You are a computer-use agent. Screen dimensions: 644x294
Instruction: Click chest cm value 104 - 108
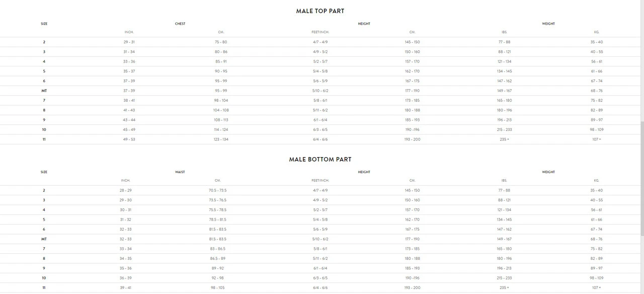(221, 110)
